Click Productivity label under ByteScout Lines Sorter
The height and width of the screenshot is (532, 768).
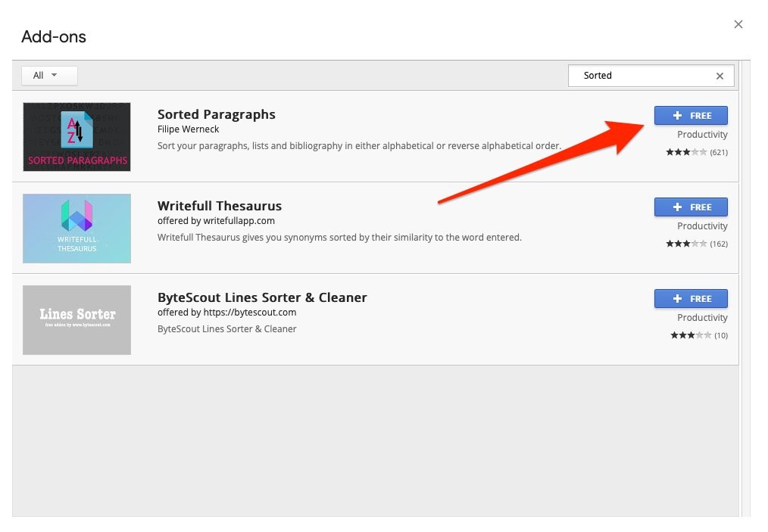tap(702, 318)
